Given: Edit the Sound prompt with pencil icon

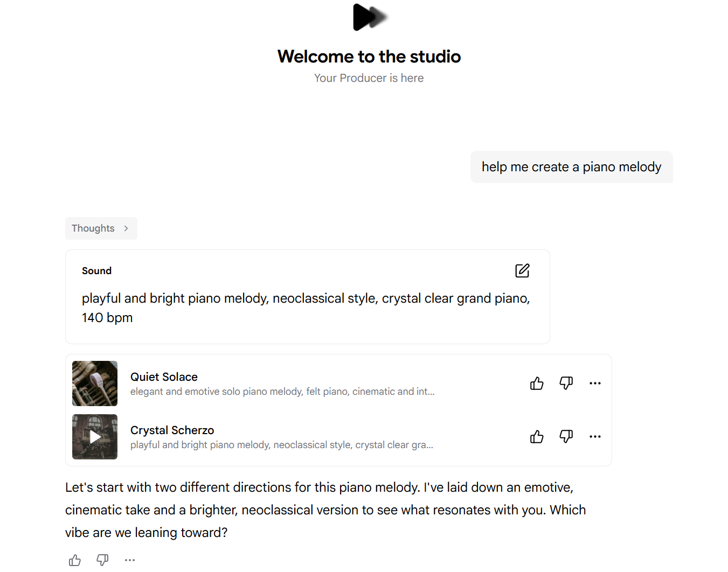Looking at the screenshot, I should click(x=522, y=270).
